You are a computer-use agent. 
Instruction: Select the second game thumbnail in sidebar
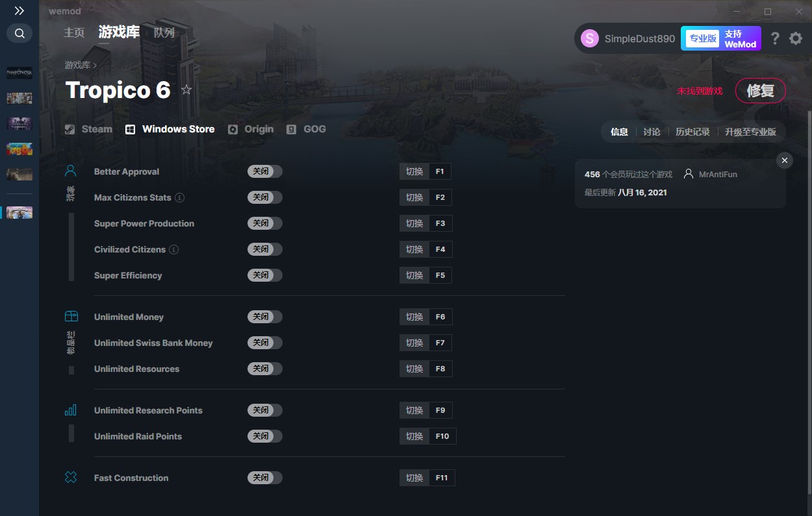point(19,98)
